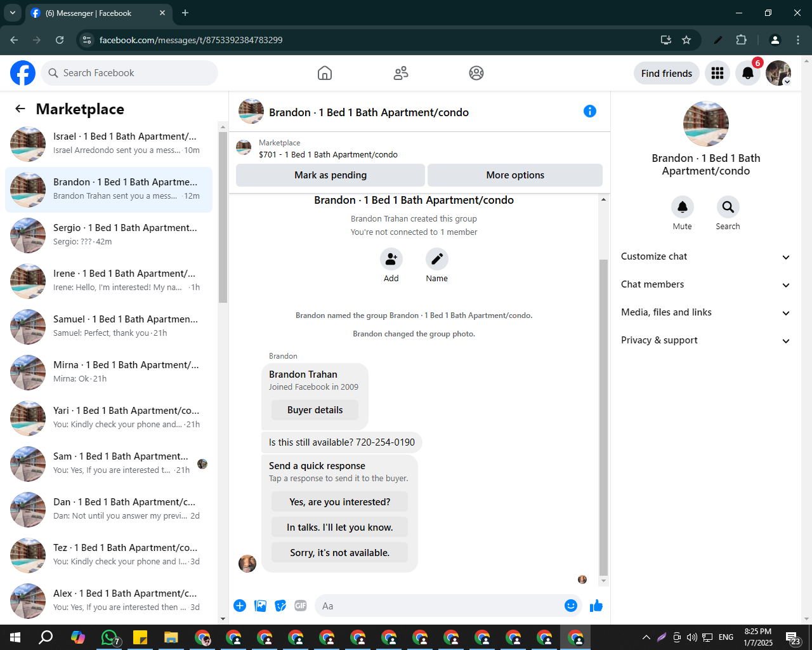The image size is (812, 650).
Task: Click the More options button
Action: pos(515,175)
